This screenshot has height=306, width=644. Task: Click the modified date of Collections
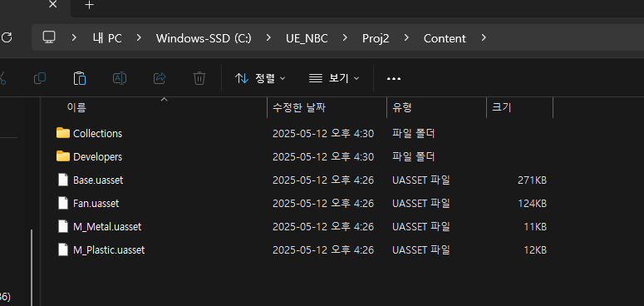(x=323, y=134)
